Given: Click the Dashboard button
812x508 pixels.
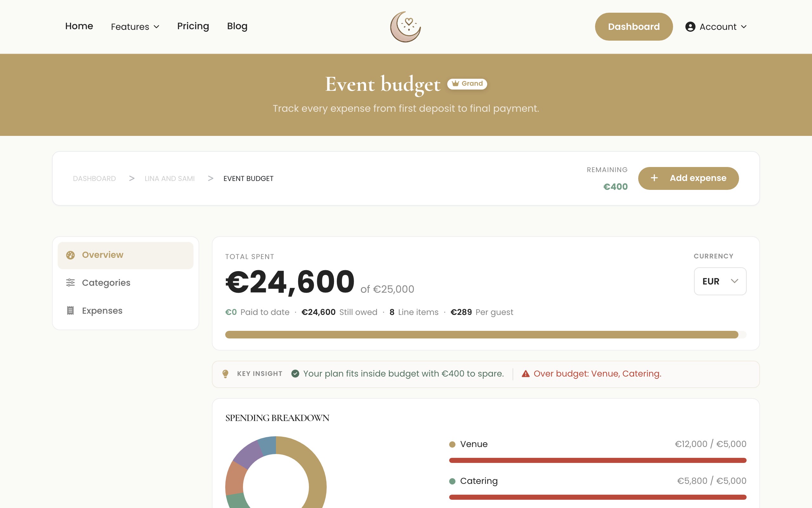Looking at the screenshot, I should tap(633, 27).
